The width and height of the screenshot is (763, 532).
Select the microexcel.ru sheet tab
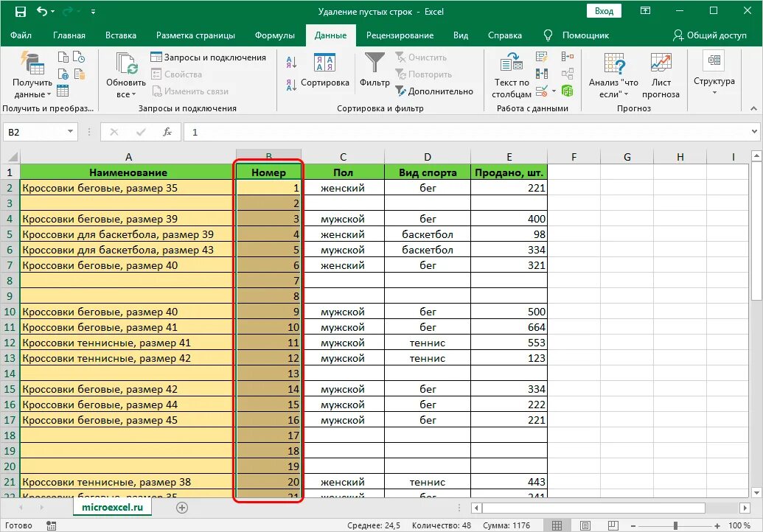[x=112, y=507]
